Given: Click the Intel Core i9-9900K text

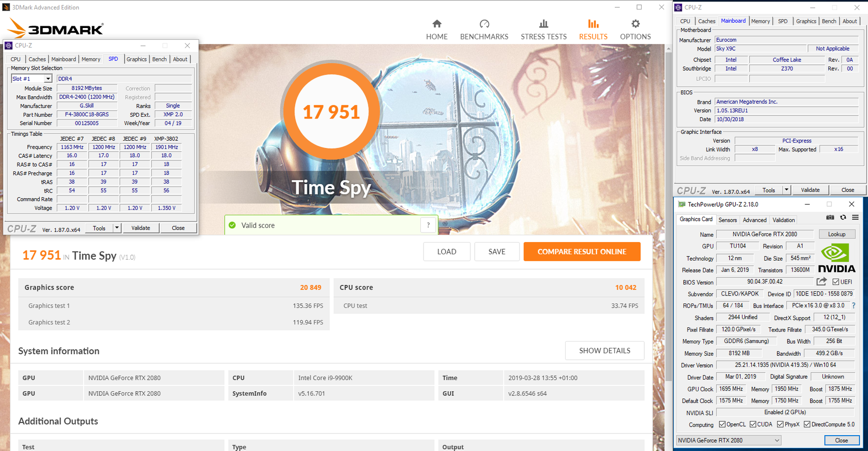Looking at the screenshot, I should 325,378.
